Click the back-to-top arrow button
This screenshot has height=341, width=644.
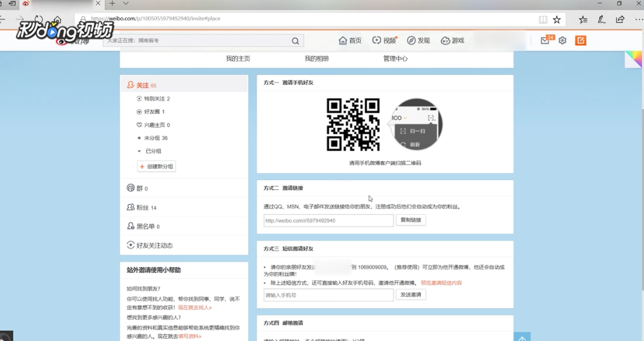(x=522, y=336)
